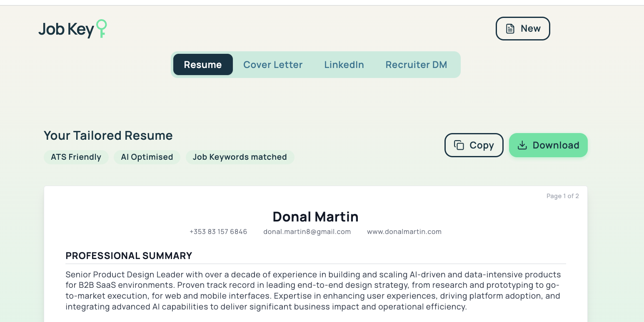Click the Professional Summary section heading
Viewport: 644px width, 322px height.
click(129, 256)
